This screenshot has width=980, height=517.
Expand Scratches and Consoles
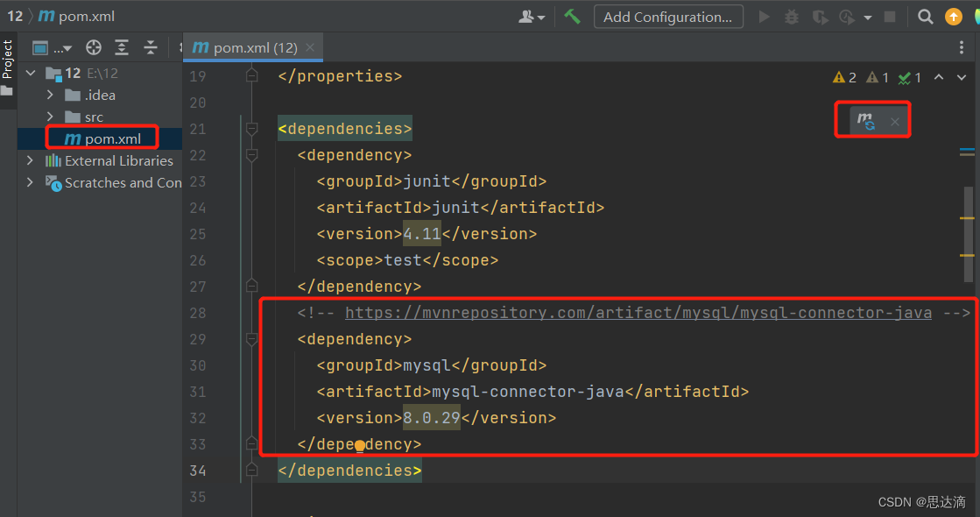[29, 182]
